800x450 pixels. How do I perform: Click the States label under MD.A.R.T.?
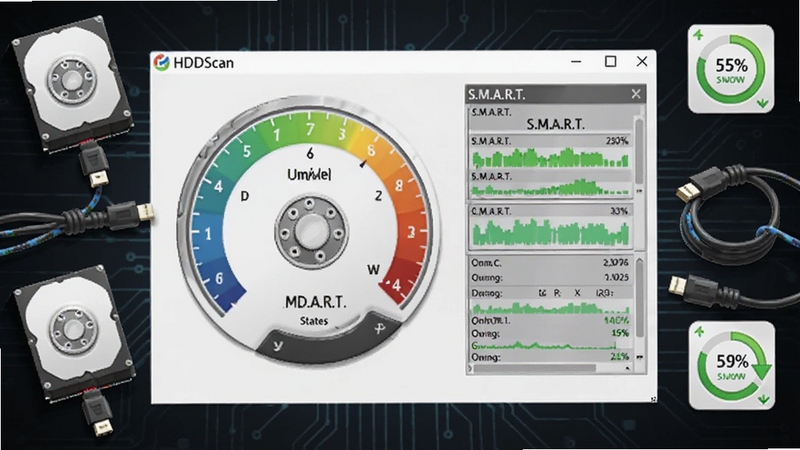click(x=314, y=321)
